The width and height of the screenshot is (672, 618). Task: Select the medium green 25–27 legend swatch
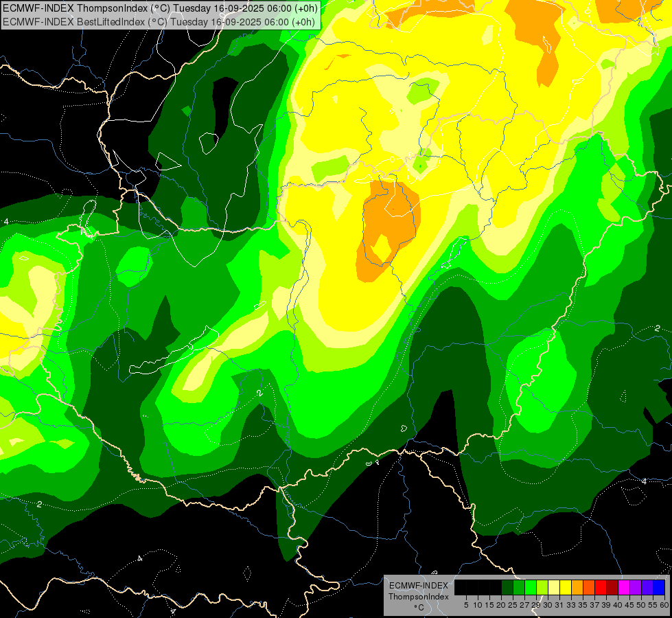519,587
